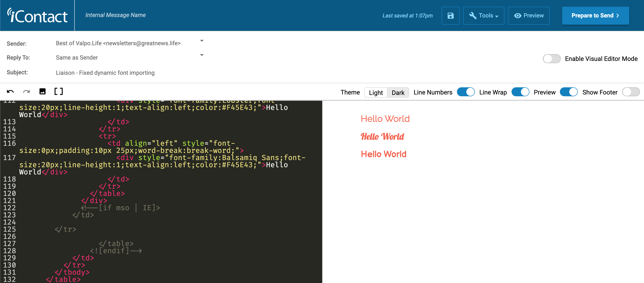644x283 pixels.
Task: Click the Subject line text field
Action: pos(105,73)
